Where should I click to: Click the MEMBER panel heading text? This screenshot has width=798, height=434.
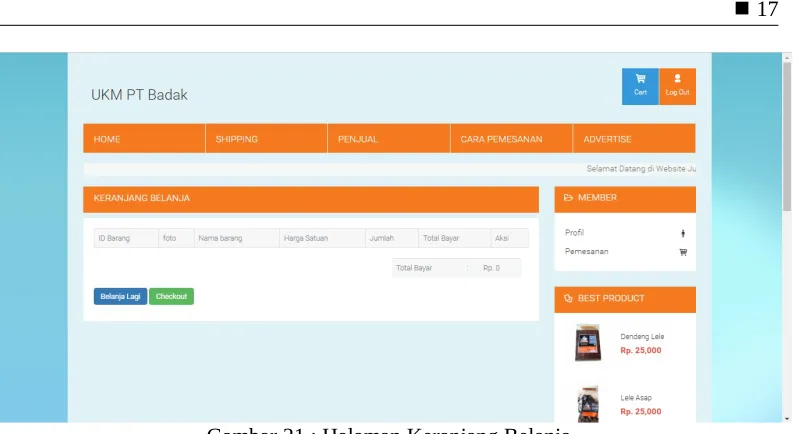[597, 197]
